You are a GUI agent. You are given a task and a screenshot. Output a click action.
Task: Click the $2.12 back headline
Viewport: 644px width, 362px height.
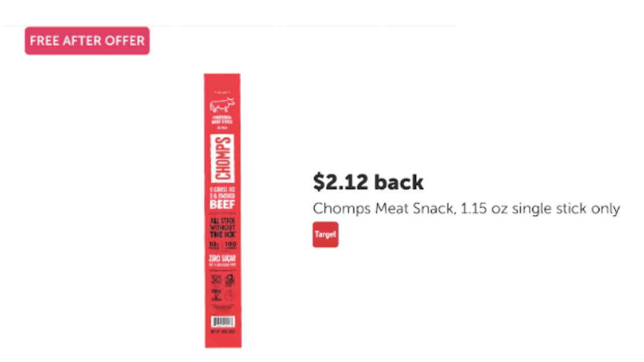coord(368,182)
